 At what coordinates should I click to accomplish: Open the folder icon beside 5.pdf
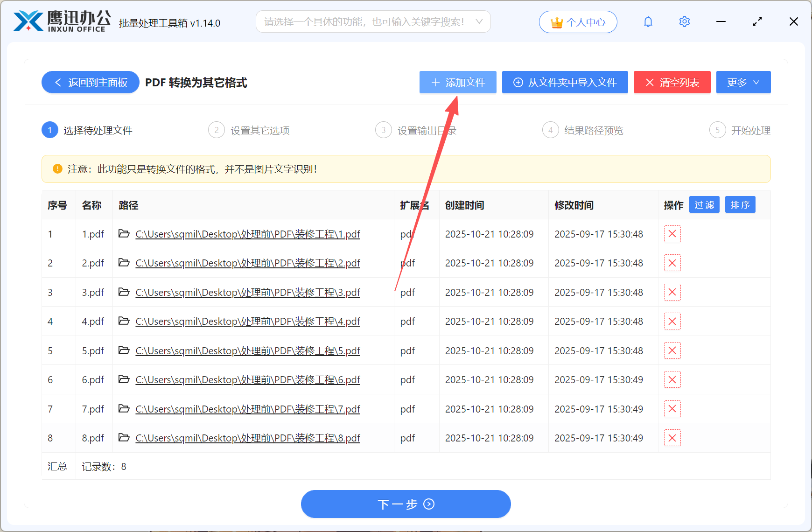pos(123,350)
